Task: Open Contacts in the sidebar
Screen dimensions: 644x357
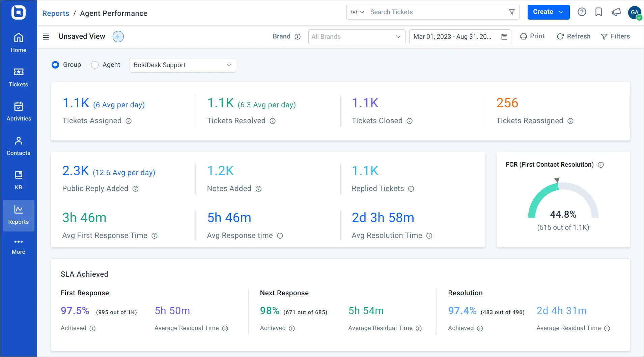Action: pyautogui.click(x=19, y=146)
